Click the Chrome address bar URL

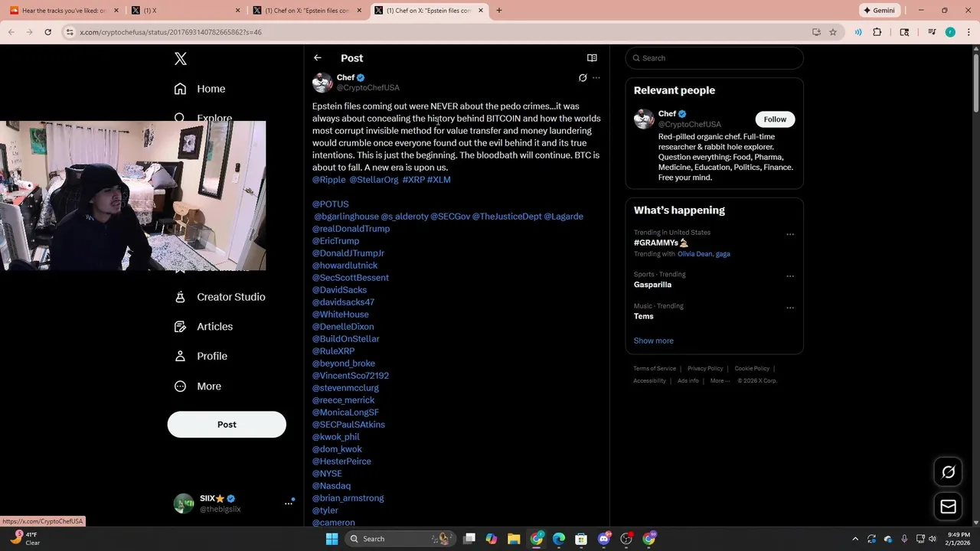pyautogui.click(x=171, y=32)
